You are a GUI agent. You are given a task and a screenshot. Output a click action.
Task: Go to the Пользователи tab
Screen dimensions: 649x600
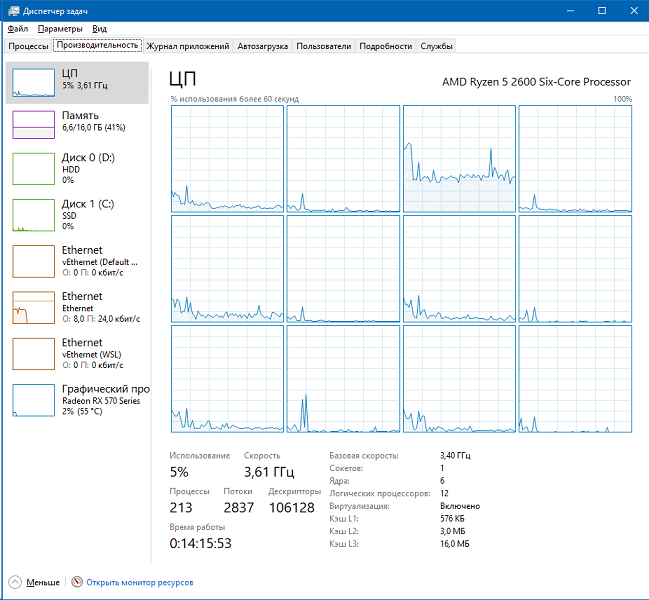click(324, 46)
